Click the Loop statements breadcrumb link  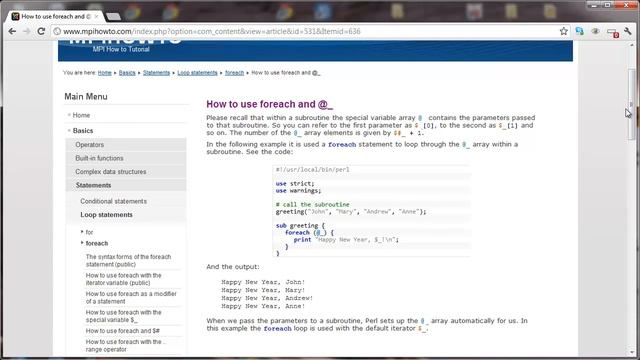click(197, 73)
